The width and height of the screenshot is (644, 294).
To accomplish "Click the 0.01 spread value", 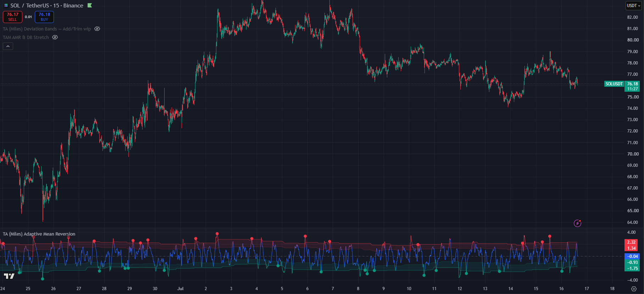I will [28, 17].
